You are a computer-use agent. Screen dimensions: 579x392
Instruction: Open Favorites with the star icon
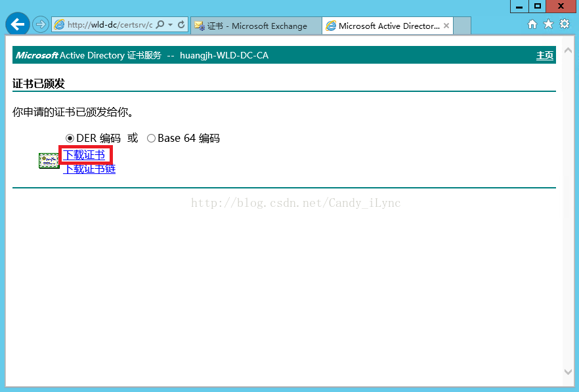click(x=548, y=24)
